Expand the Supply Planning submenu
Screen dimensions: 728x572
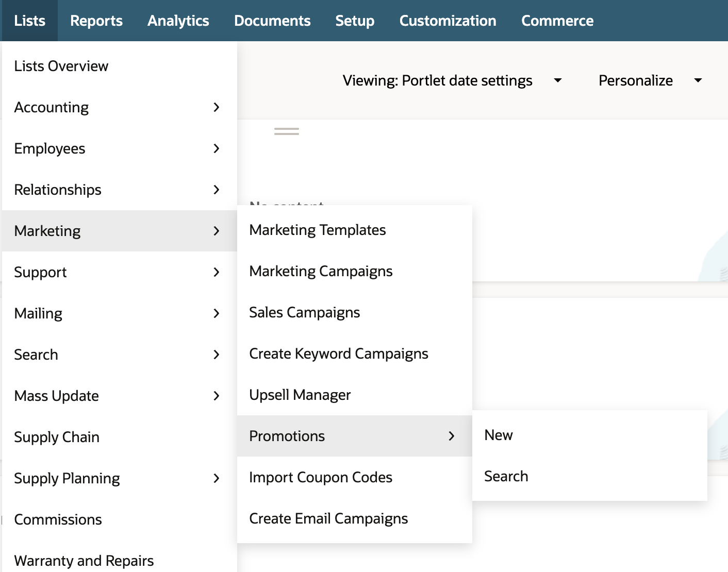(120, 478)
